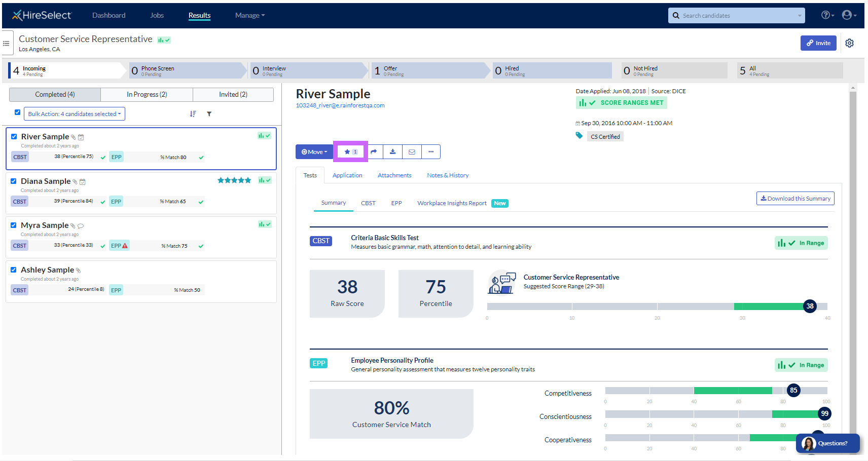
Task: Click River Sample's calendar icon in list
Action: coord(81,137)
